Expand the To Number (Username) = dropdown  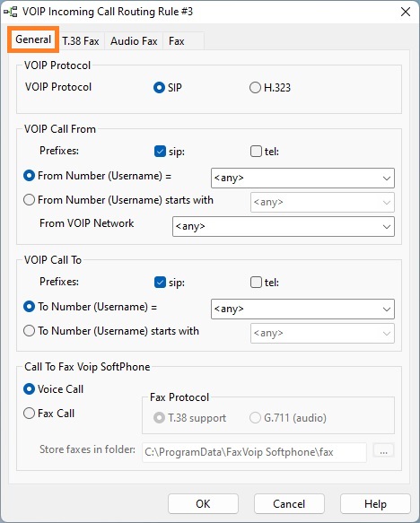[302, 309]
